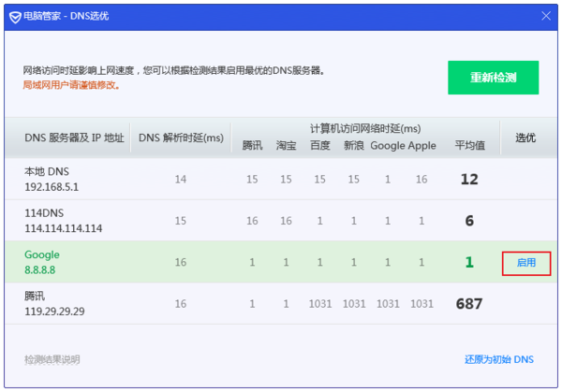Click the green 重新检测 button
The width and height of the screenshot is (562, 392).
click(493, 78)
